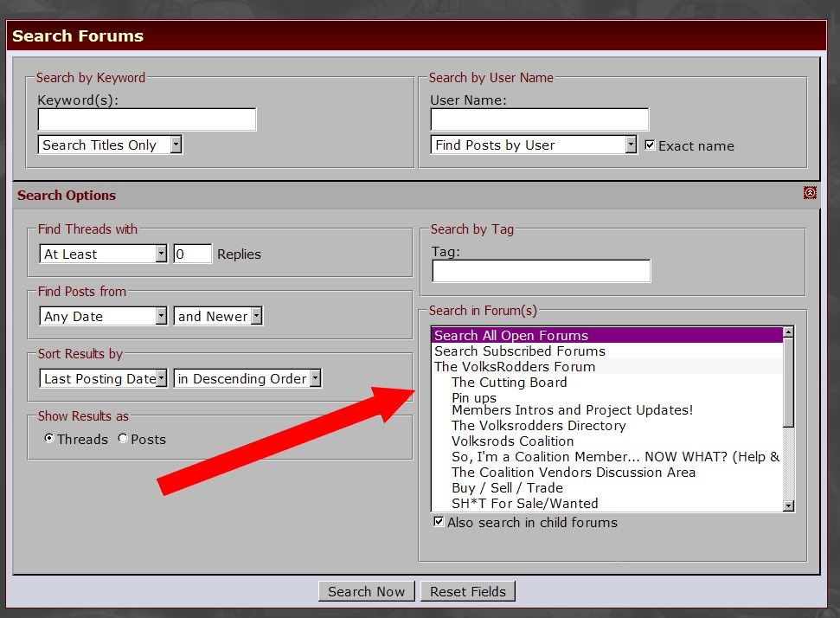Viewport: 840px width, 618px height.
Task: Select The VolksRodders Forum in list
Action: (x=607, y=366)
